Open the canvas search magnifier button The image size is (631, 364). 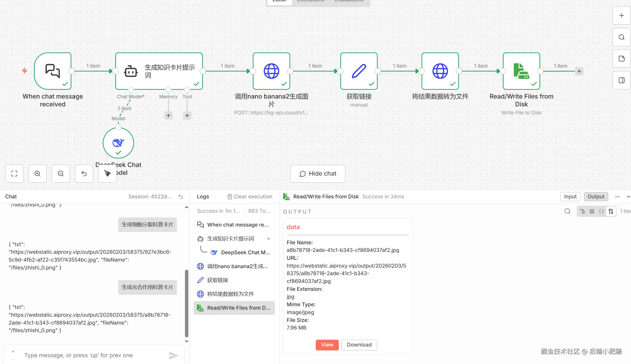pos(621,37)
